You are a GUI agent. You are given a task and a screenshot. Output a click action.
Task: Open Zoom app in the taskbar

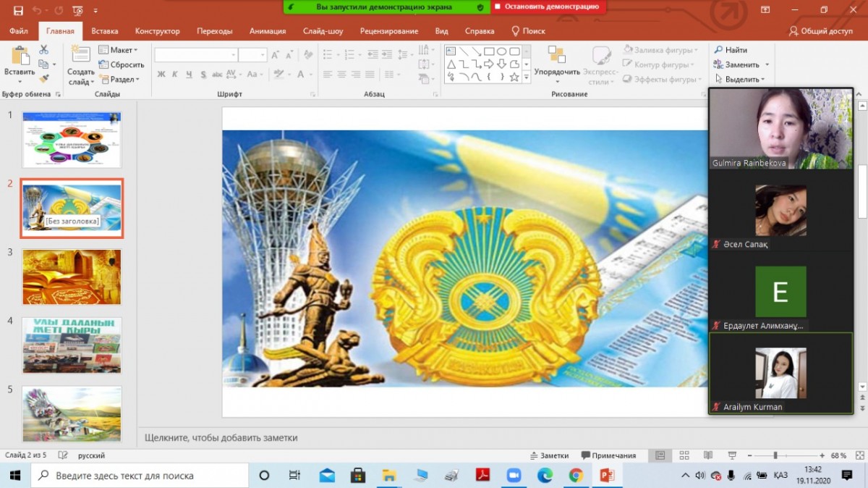tap(514, 475)
